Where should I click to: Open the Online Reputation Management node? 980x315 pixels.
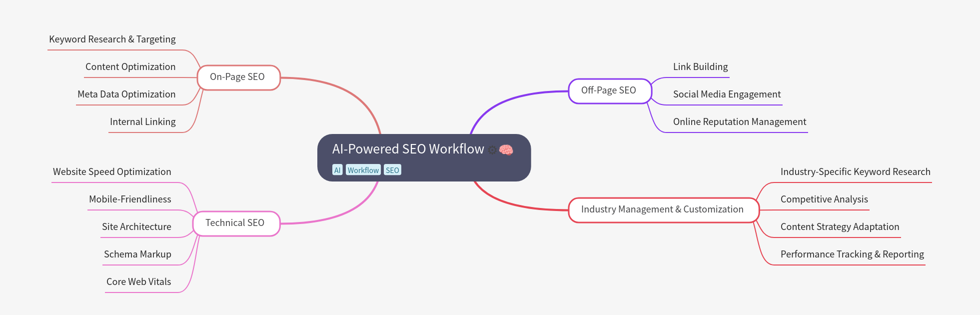(739, 122)
